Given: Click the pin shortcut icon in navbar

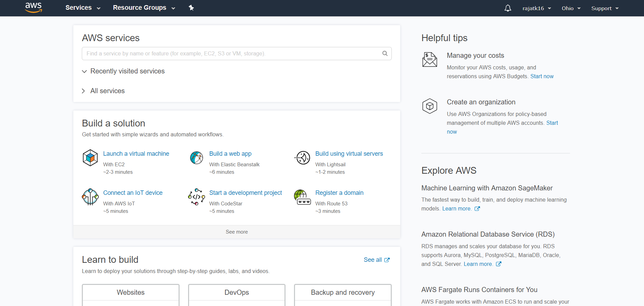Looking at the screenshot, I should [x=191, y=8].
